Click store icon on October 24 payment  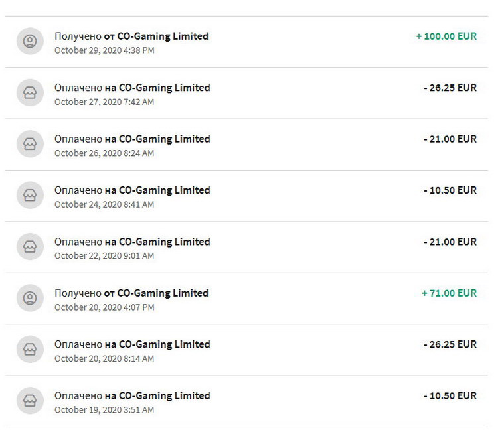[30, 196]
